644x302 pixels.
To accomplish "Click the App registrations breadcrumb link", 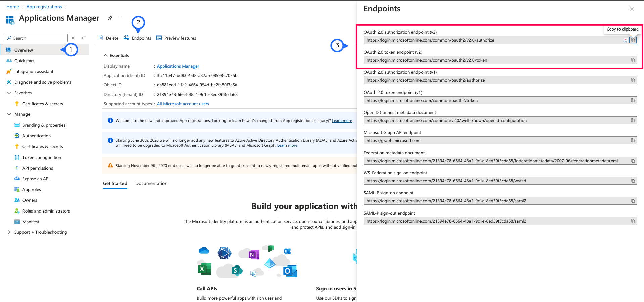I will click(44, 7).
